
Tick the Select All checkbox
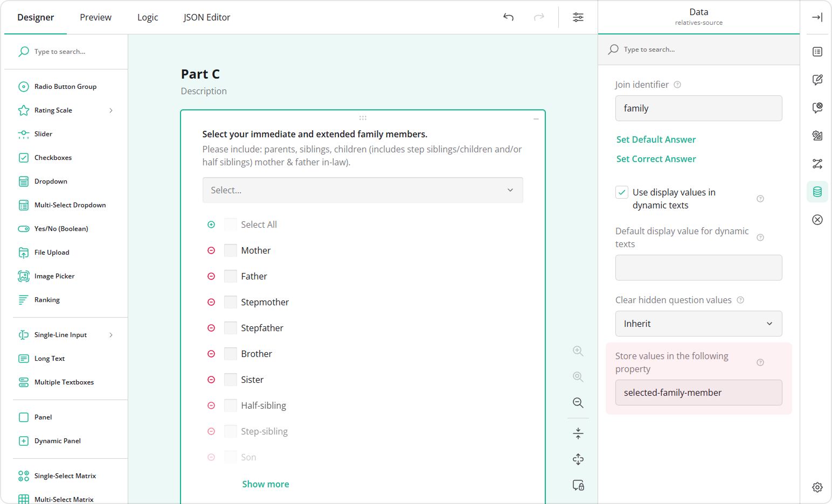231,225
